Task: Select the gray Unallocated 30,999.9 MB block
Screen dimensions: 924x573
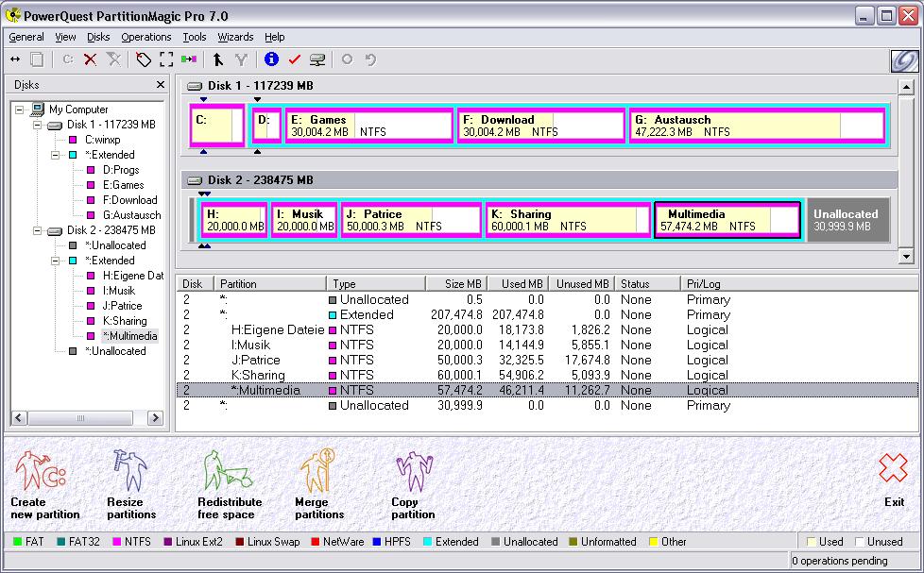Action: point(847,220)
